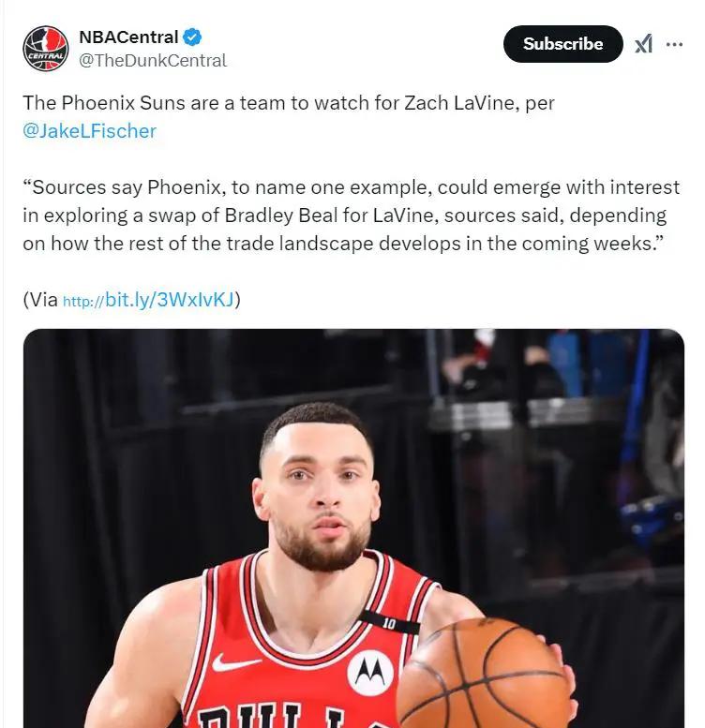Open the @JakeLFischer mention link

coord(90,131)
